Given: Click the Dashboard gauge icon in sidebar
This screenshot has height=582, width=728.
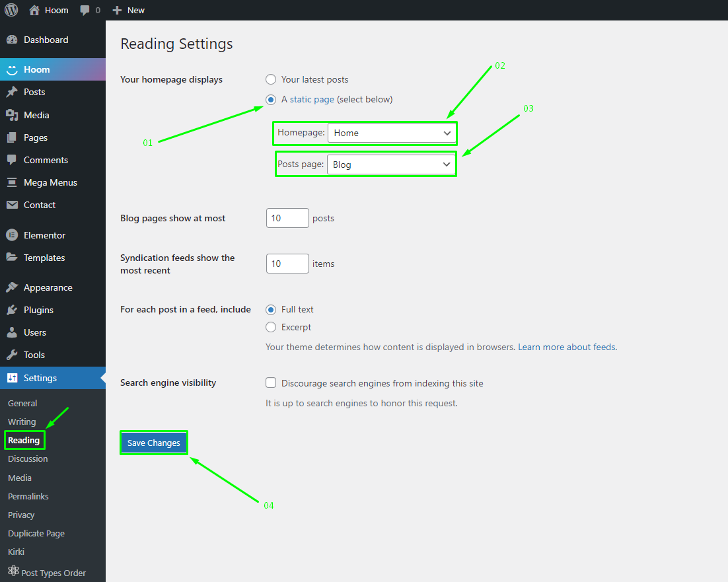Looking at the screenshot, I should tap(12, 40).
